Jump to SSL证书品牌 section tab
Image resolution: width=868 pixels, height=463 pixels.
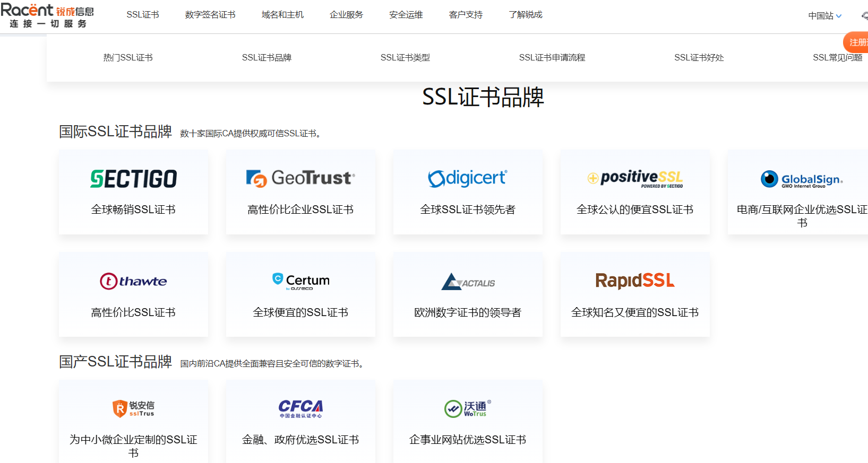tap(267, 57)
